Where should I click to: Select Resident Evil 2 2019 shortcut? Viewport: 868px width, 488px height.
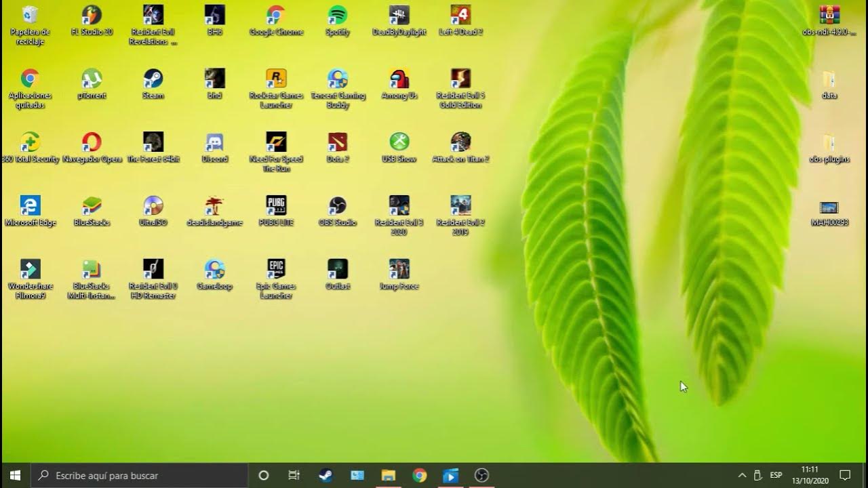[x=460, y=216]
